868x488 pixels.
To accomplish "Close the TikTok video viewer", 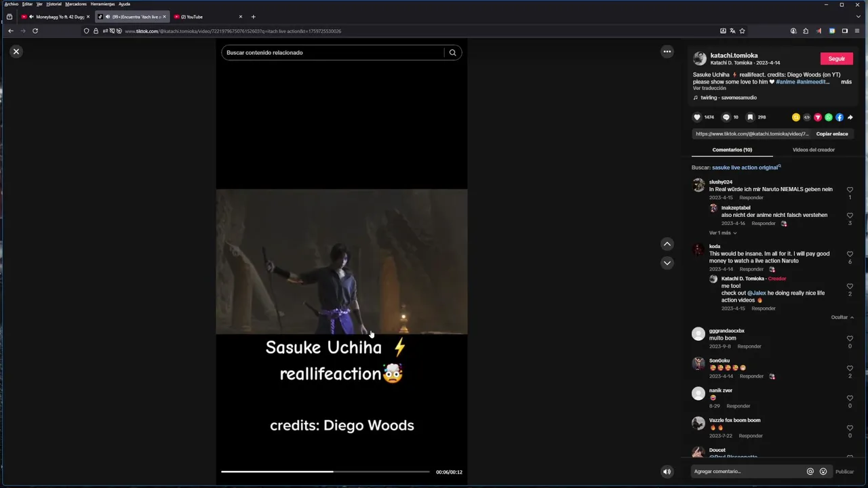I will point(16,52).
